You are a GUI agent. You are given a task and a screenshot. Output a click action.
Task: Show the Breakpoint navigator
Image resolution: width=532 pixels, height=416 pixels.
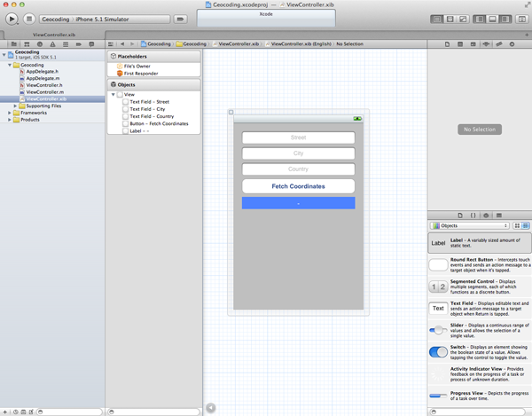click(x=78, y=44)
